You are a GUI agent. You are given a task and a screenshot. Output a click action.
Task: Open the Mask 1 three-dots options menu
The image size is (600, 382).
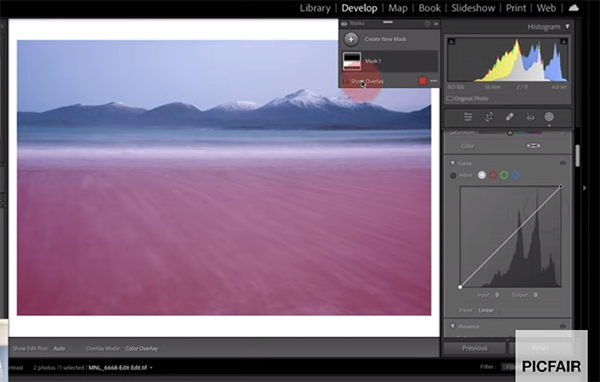coord(434,81)
